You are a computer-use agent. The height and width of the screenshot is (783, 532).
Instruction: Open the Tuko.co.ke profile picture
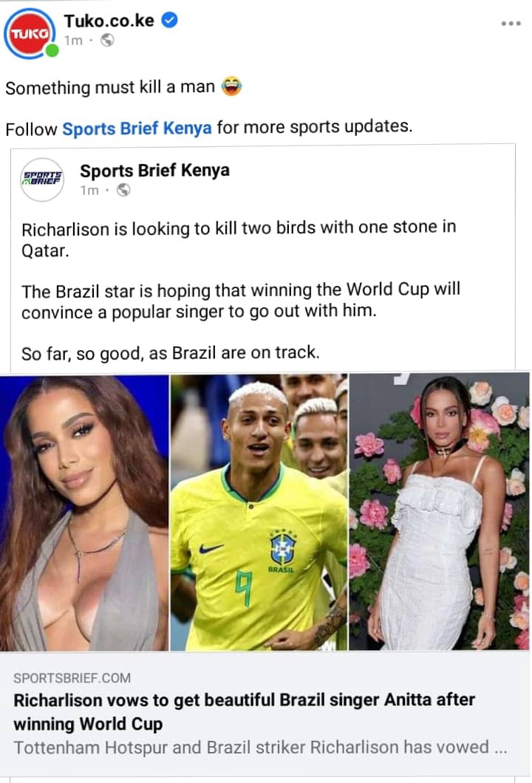point(29,33)
